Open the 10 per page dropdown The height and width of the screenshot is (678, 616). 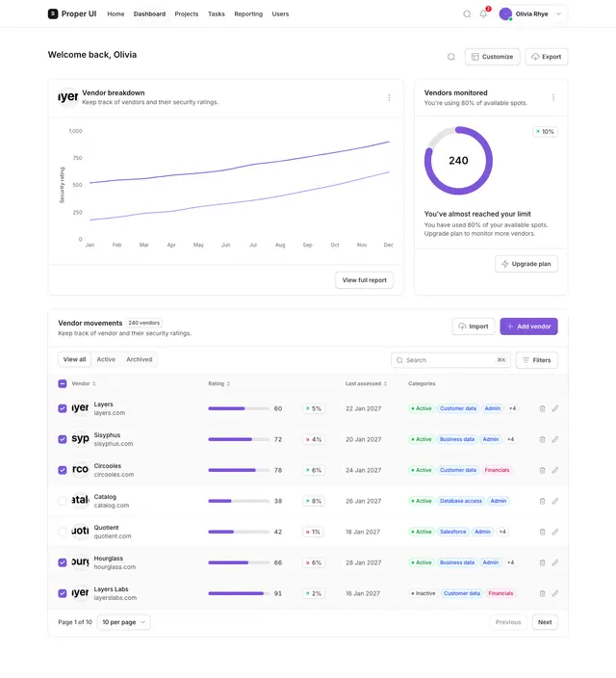[123, 622]
